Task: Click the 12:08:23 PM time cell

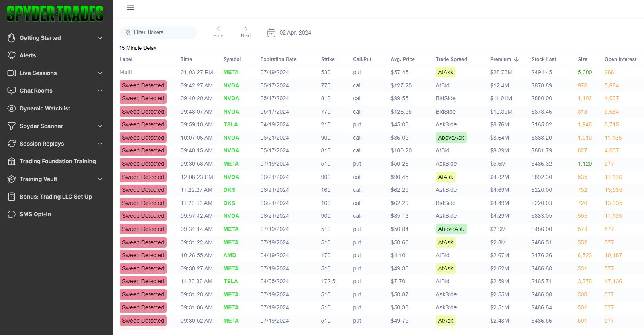Action: coord(197,177)
